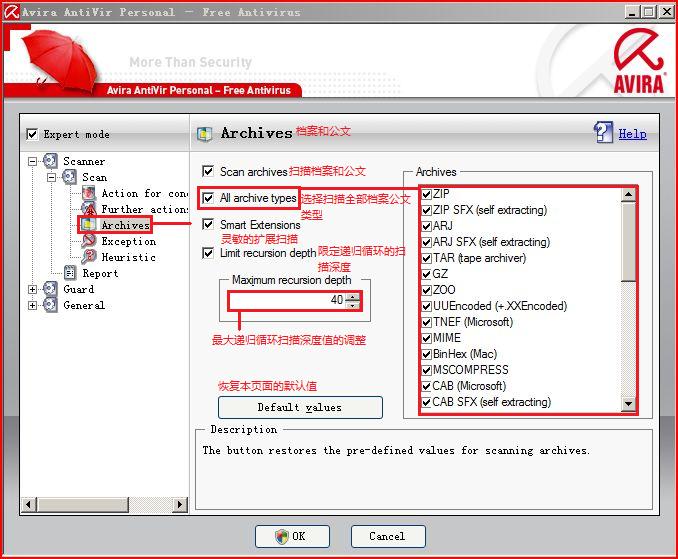
Task: Increase maximum recursion depth value
Action: (x=353, y=296)
